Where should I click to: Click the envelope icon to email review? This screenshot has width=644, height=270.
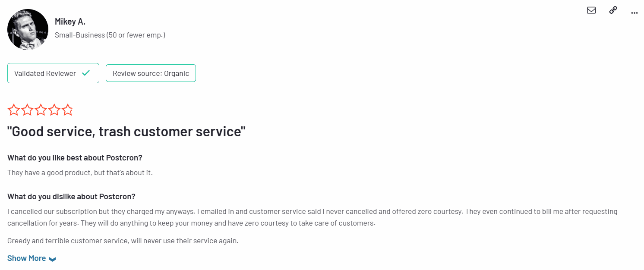coord(591,10)
